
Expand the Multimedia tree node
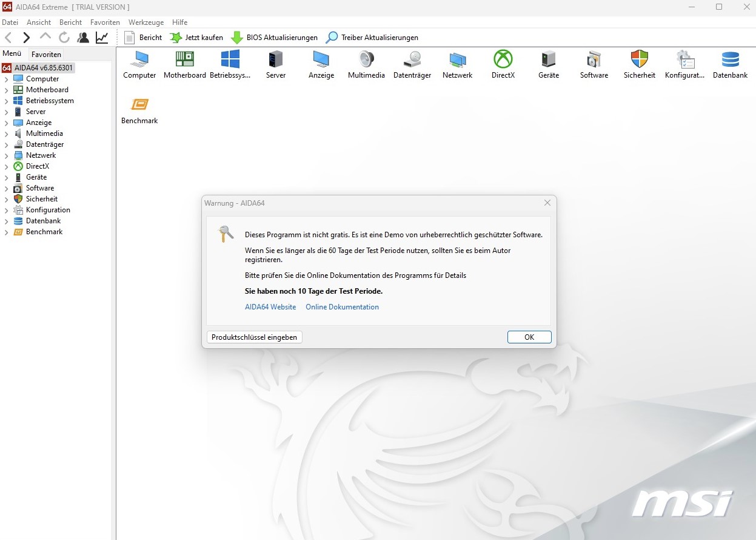(7, 133)
